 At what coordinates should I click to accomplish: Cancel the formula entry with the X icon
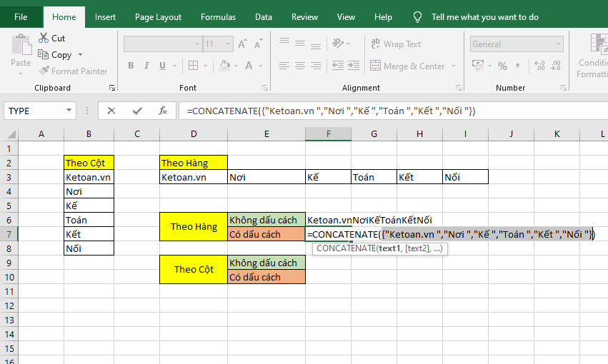tap(111, 111)
